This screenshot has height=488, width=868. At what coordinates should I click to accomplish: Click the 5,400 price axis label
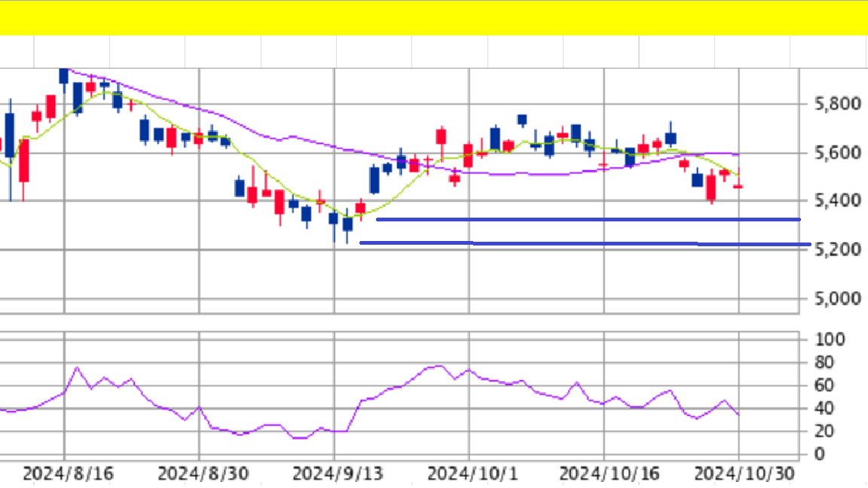coord(838,200)
